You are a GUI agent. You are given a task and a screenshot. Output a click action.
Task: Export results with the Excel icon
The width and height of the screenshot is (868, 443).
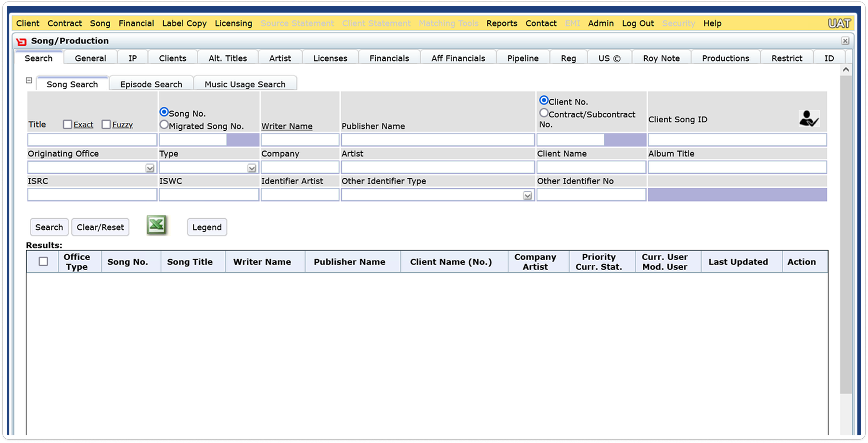[156, 225]
